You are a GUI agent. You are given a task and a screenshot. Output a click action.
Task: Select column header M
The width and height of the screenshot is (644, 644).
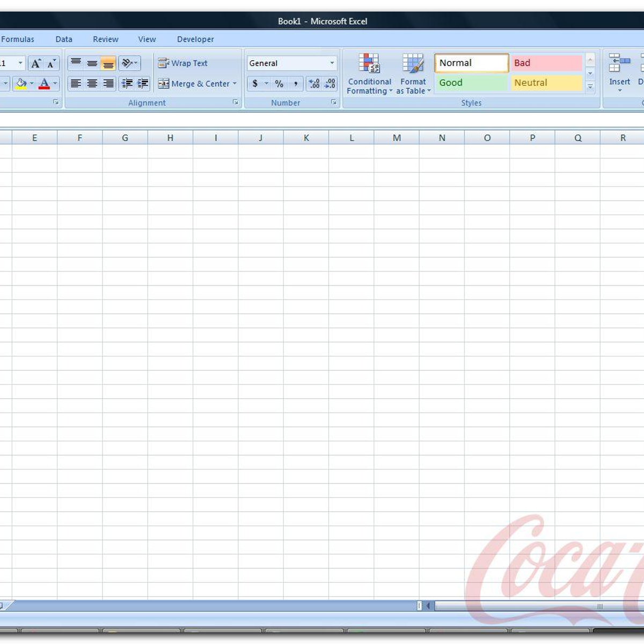(x=397, y=138)
